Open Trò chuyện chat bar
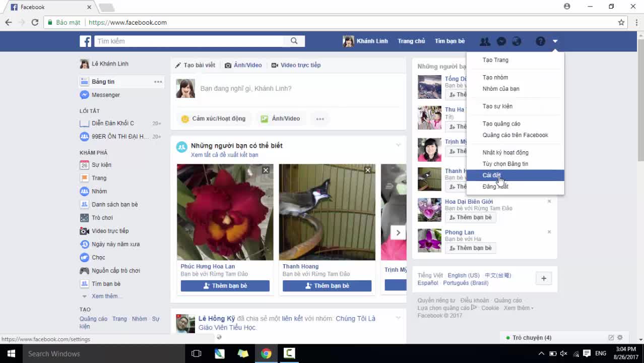The height and width of the screenshot is (363, 644). 532,338
